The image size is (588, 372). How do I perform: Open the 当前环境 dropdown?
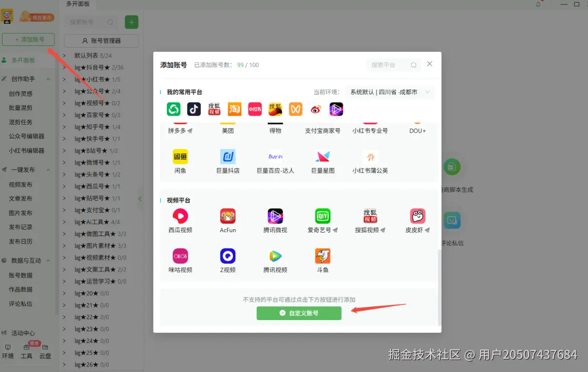click(x=390, y=92)
